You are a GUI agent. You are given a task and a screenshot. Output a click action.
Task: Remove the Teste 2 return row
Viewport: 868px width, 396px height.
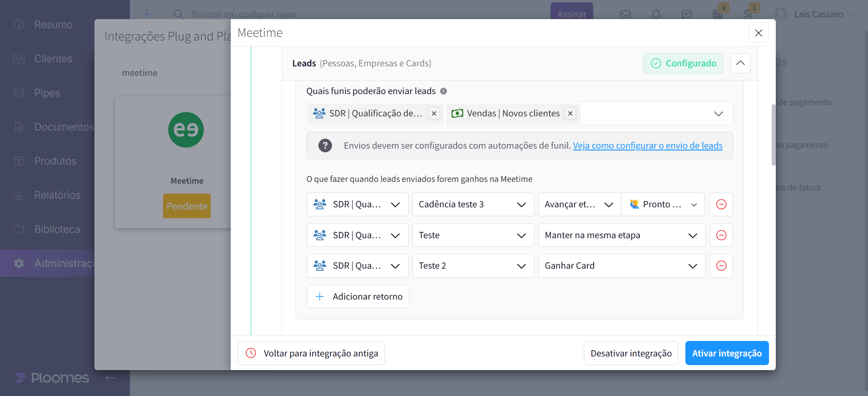[x=721, y=266]
